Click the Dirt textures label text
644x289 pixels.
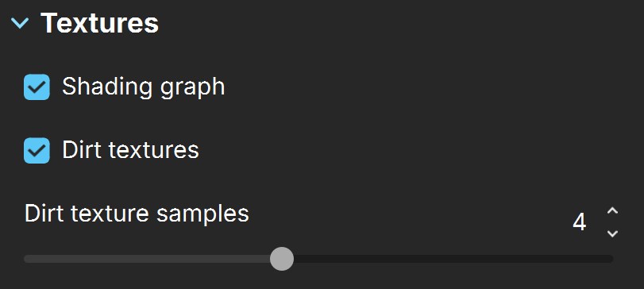(130, 150)
